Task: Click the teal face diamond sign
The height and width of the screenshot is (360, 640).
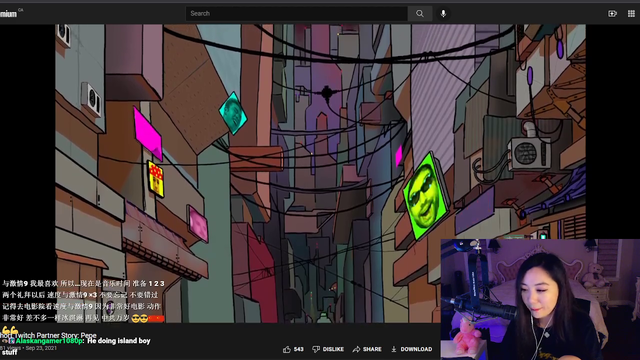Action: (x=233, y=113)
